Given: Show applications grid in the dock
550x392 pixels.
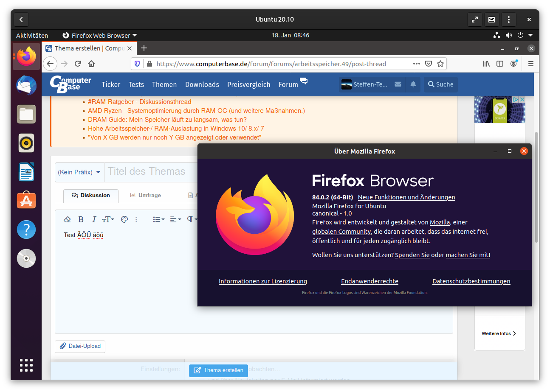Looking at the screenshot, I should click(26, 365).
